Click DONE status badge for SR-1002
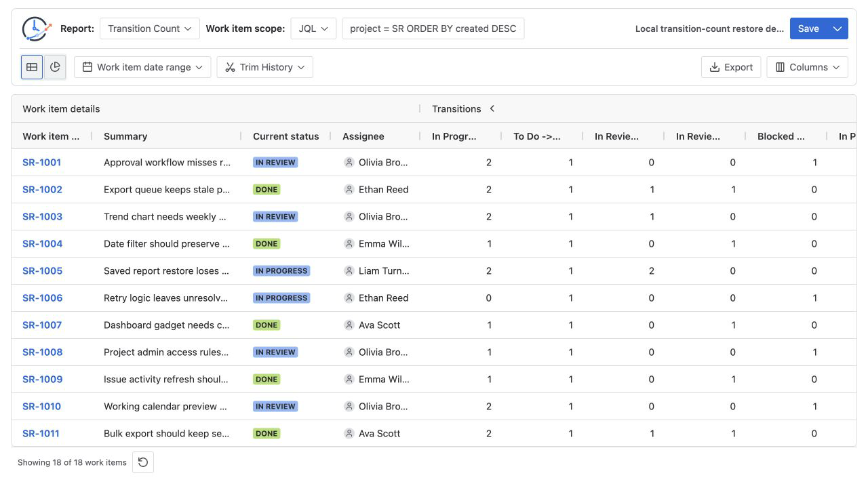This screenshot has width=868, height=488. click(x=267, y=189)
